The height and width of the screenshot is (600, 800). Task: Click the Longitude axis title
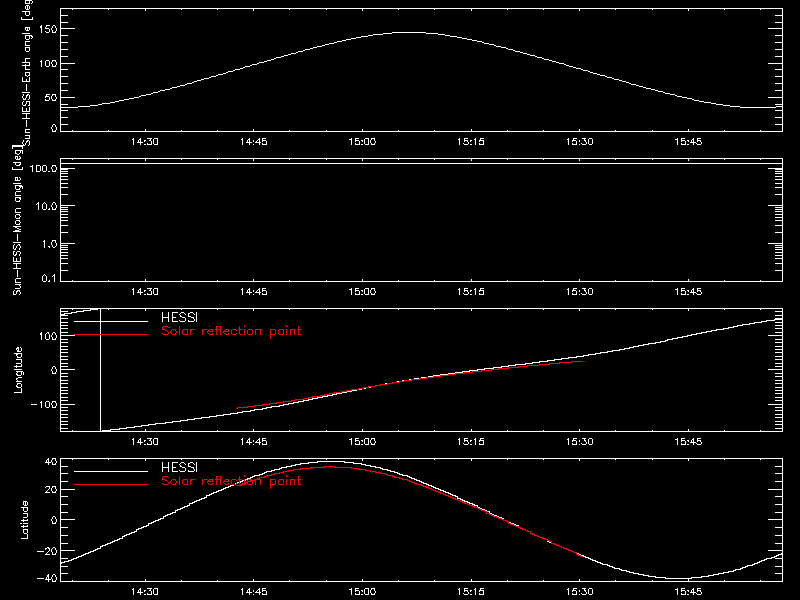[18, 370]
